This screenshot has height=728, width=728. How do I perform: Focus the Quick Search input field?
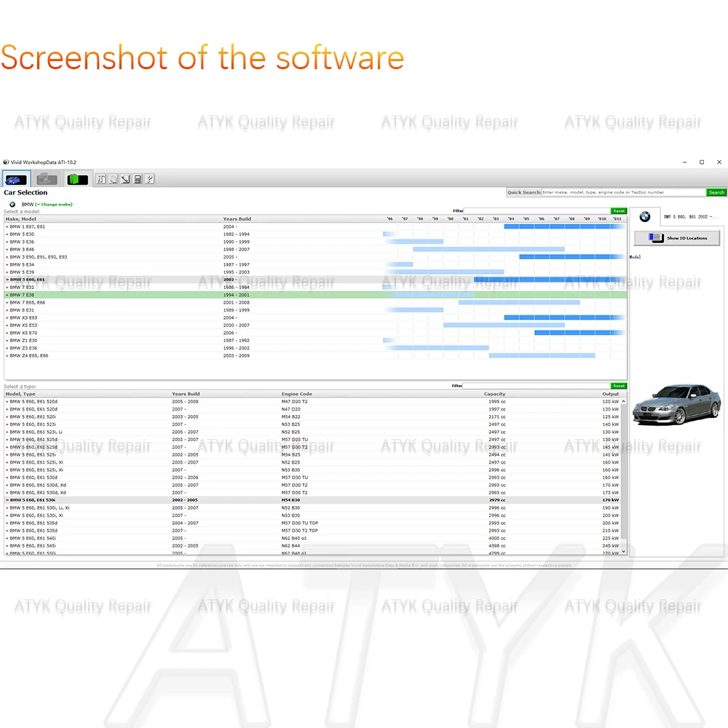click(624, 192)
